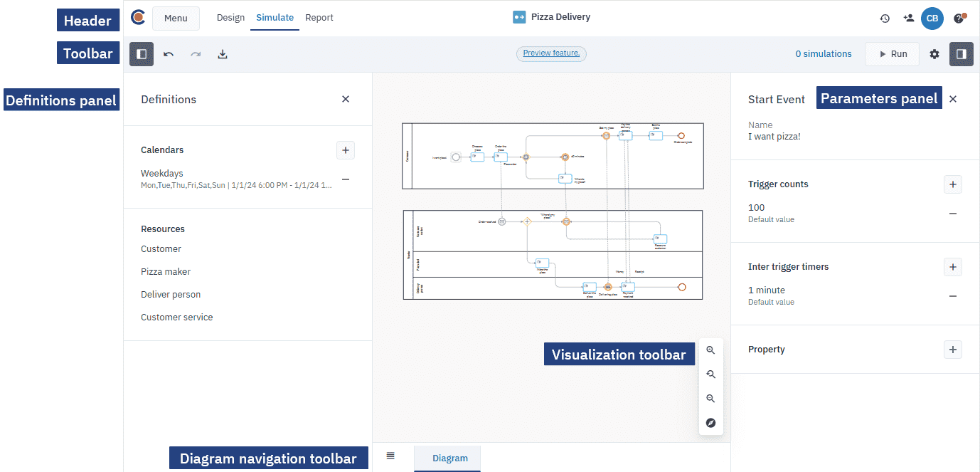980x472 pixels.
Task: Remove the Weekdays calendar with minus button
Action: click(x=346, y=179)
